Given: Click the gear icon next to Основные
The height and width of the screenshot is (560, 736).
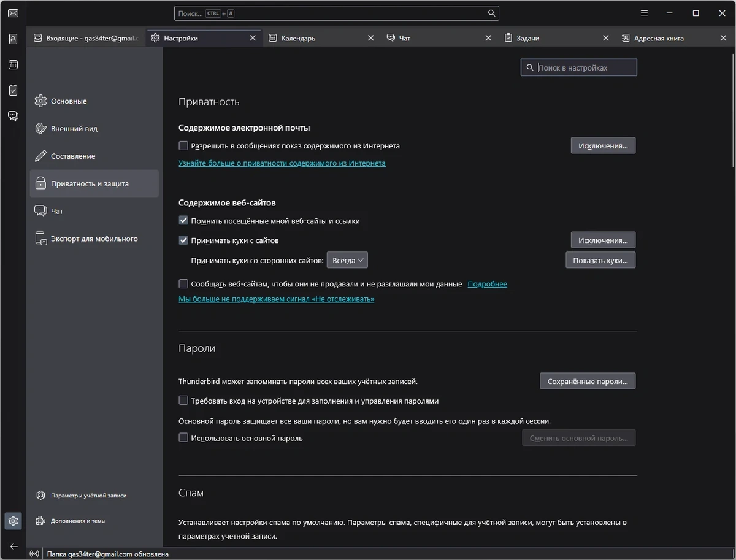Looking at the screenshot, I should pos(40,101).
